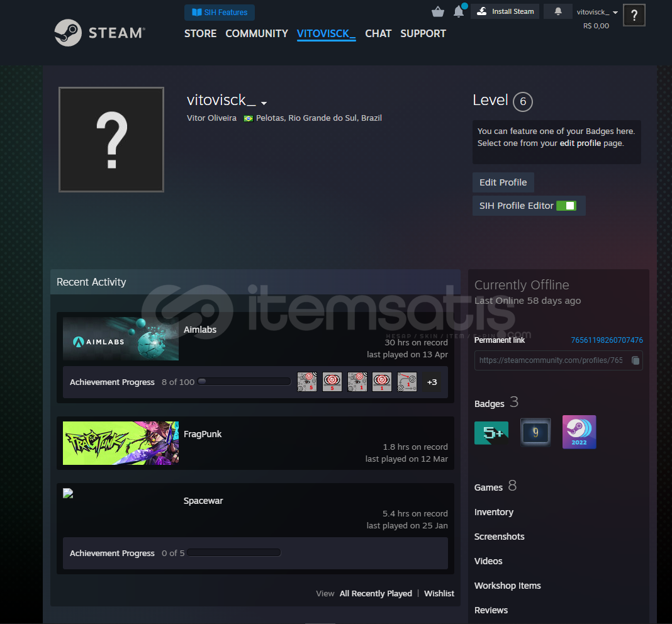Image resolution: width=672 pixels, height=624 pixels.
Task: Open the FragPunk game banner
Action: click(x=121, y=443)
